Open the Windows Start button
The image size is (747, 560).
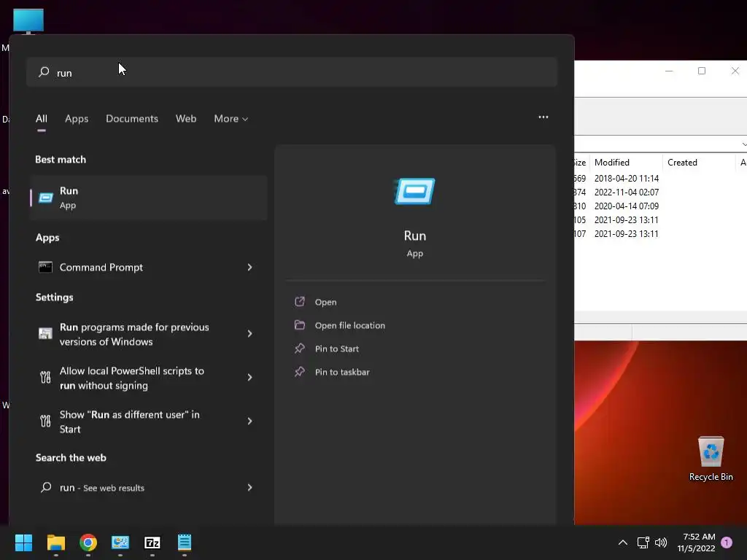(23, 542)
